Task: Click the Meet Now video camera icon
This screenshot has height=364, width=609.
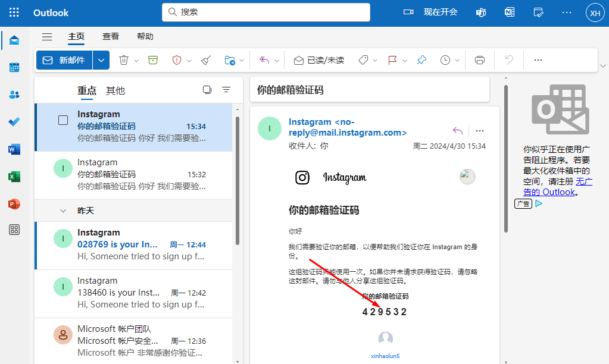Action: (408, 12)
